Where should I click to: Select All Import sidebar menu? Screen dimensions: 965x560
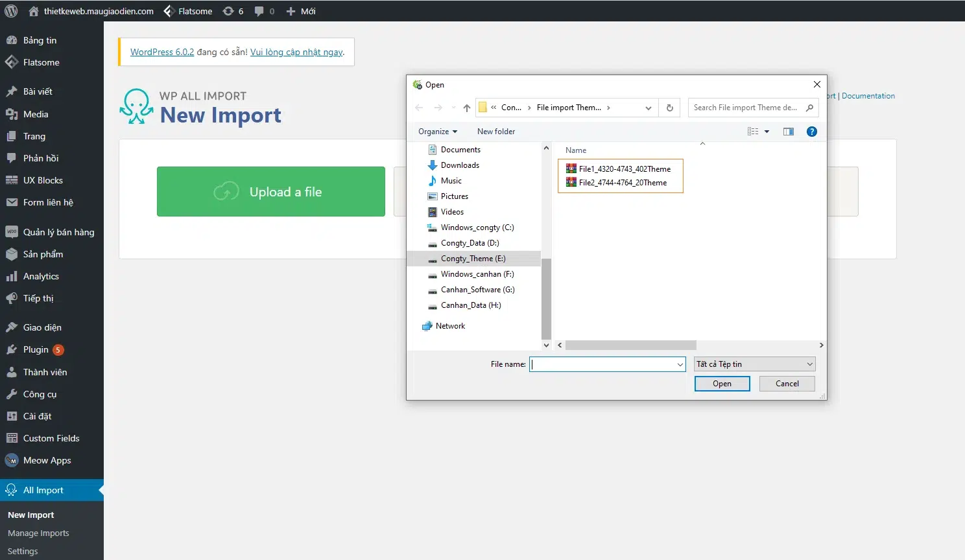52,490
